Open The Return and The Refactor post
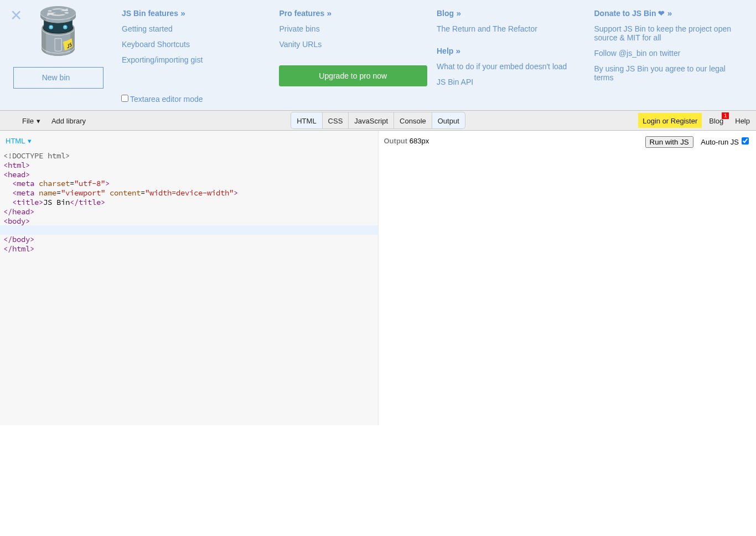The height and width of the screenshot is (536, 756). (x=487, y=29)
